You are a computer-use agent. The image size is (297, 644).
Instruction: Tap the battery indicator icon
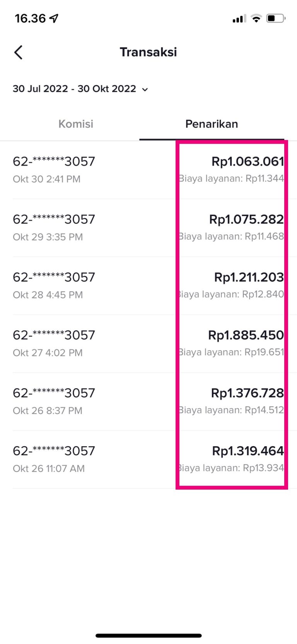coord(275,18)
